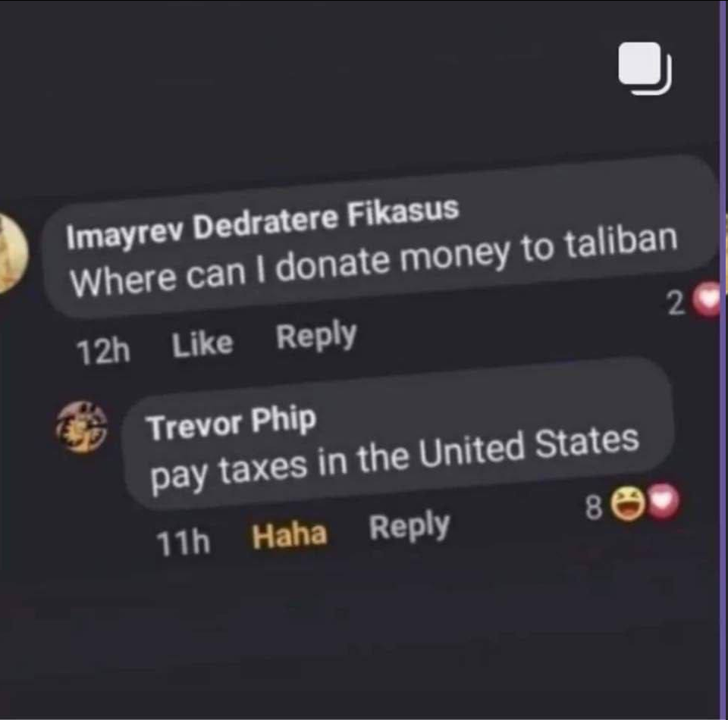Screen dimensions: 728x720
Task: Reply to Trevor Phip's comment
Action: tap(409, 526)
